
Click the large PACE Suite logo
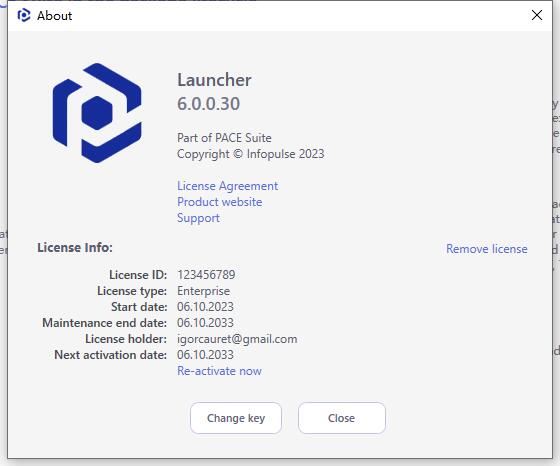[x=97, y=113]
